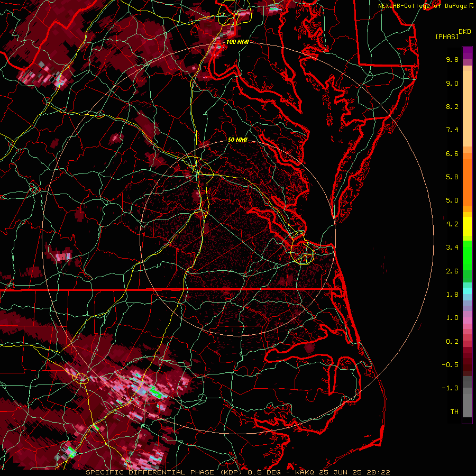Click the 25 JUN 25 date text
Viewport: 476px width, 476px height.
[341, 472]
